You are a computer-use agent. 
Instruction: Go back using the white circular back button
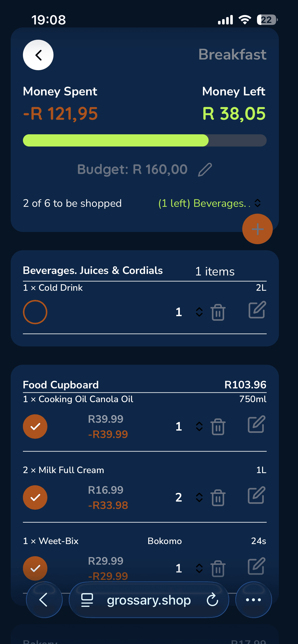[x=38, y=55]
